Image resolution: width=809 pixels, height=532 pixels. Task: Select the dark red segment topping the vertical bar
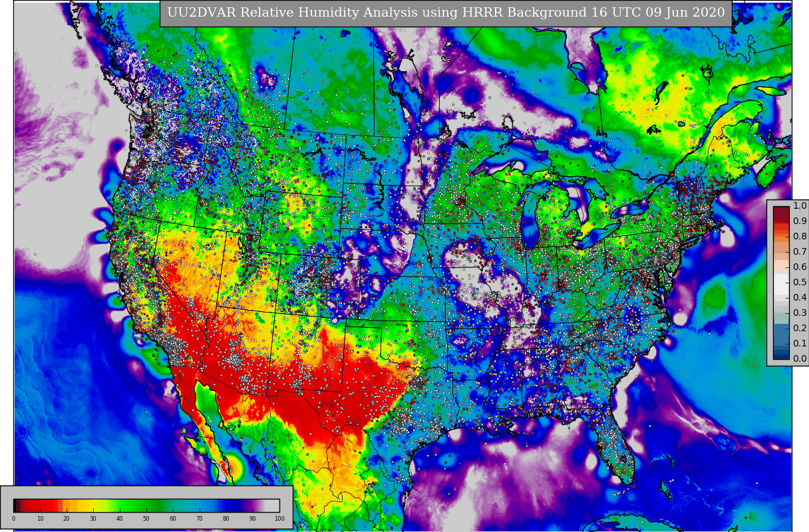[x=781, y=214]
